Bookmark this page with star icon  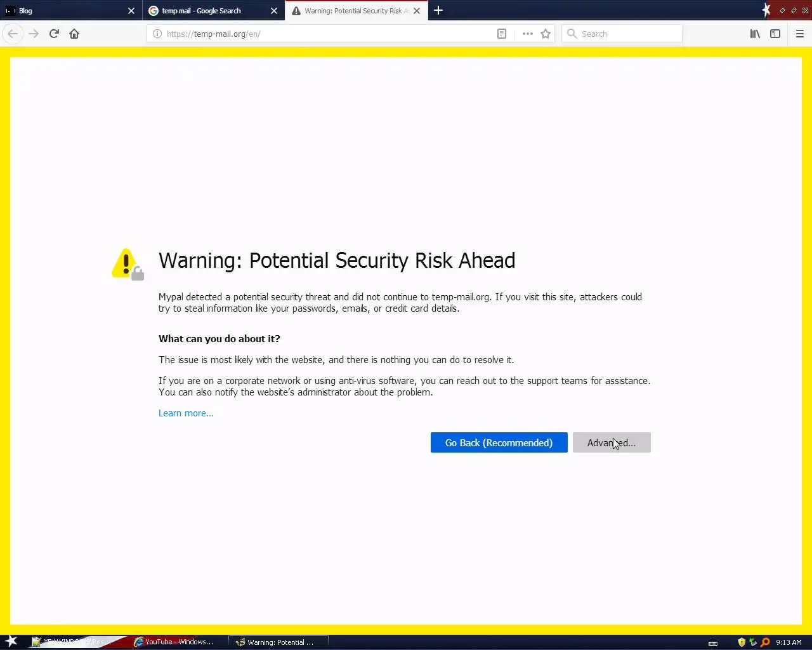tap(546, 34)
